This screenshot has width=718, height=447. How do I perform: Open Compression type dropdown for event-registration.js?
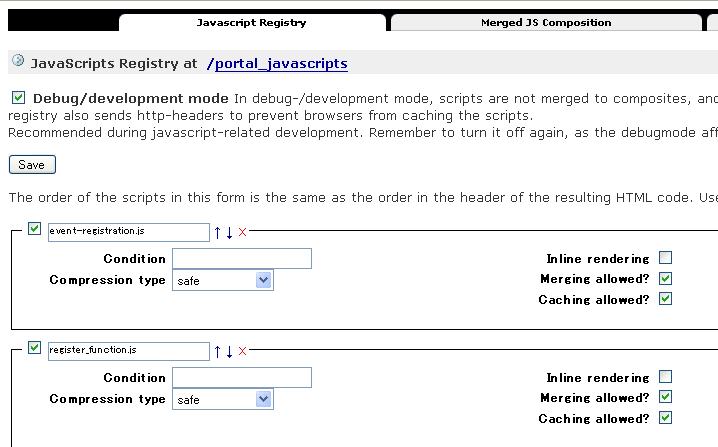[223, 280]
